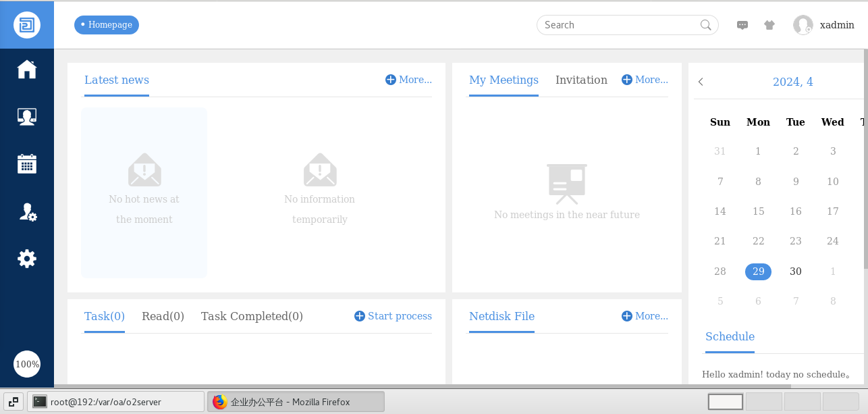Open the settings gear sidebar icon

(27, 259)
